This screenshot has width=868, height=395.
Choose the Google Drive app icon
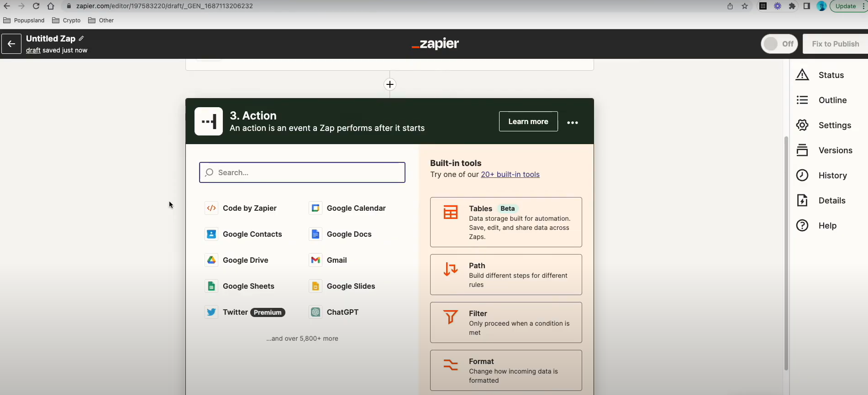click(211, 260)
